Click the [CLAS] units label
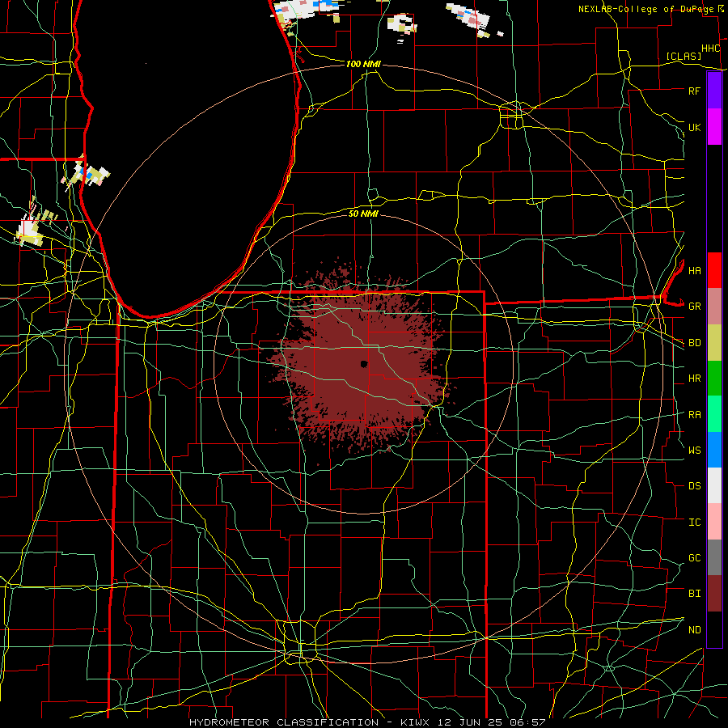 (x=684, y=56)
